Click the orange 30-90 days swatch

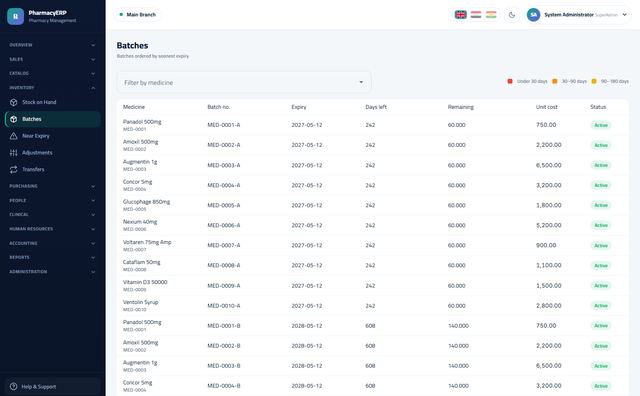click(x=555, y=81)
